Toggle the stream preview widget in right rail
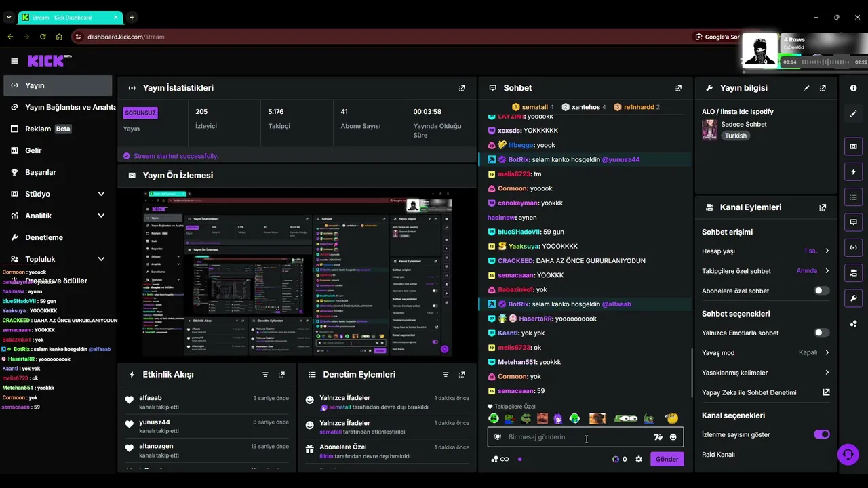This screenshot has height=488, width=868. 853,146
